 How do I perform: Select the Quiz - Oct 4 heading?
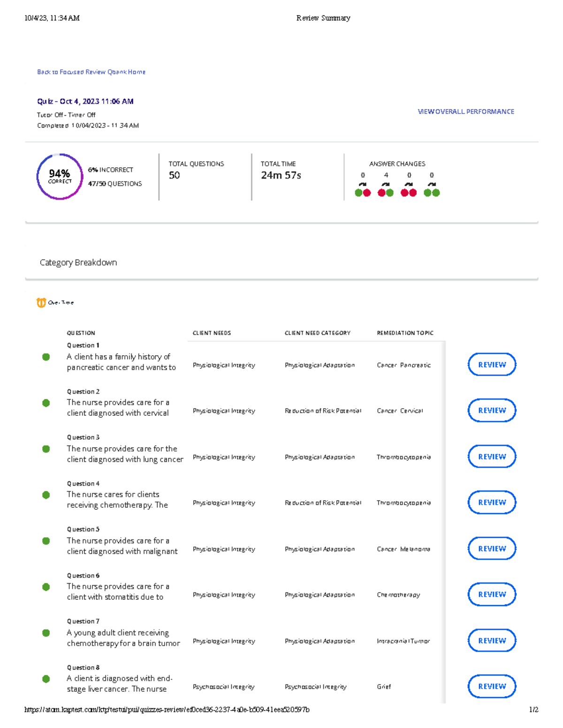[85, 101]
